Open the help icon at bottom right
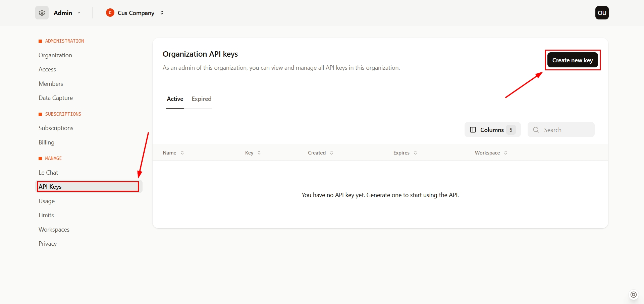This screenshot has width=644, height=304. 634,295
